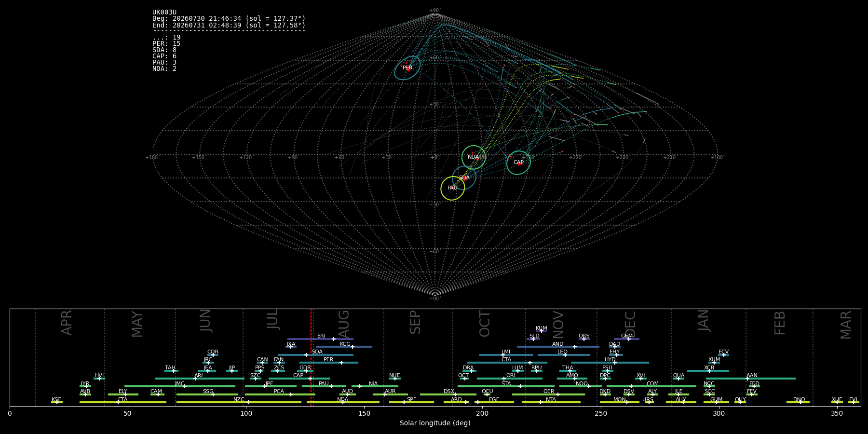The height and width of the screenshot is (434, 868).
Task: Click the LEO shower peak marker
Action: (565, 355)
